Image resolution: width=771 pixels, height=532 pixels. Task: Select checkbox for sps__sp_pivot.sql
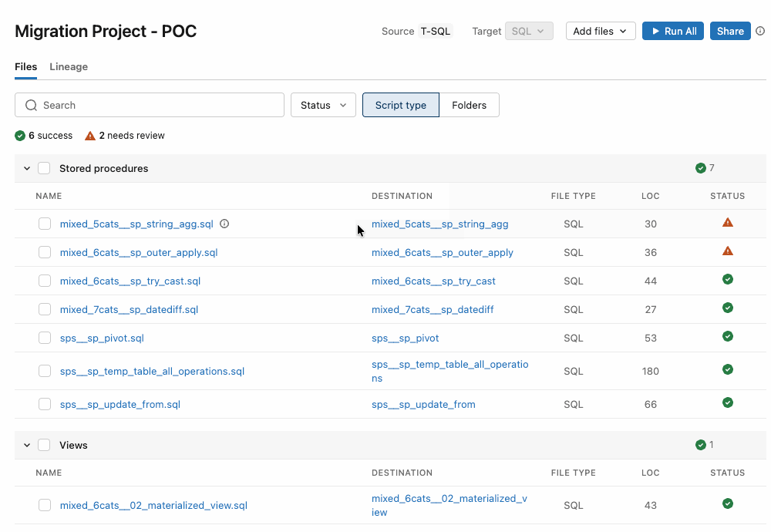tap(45, 338)
